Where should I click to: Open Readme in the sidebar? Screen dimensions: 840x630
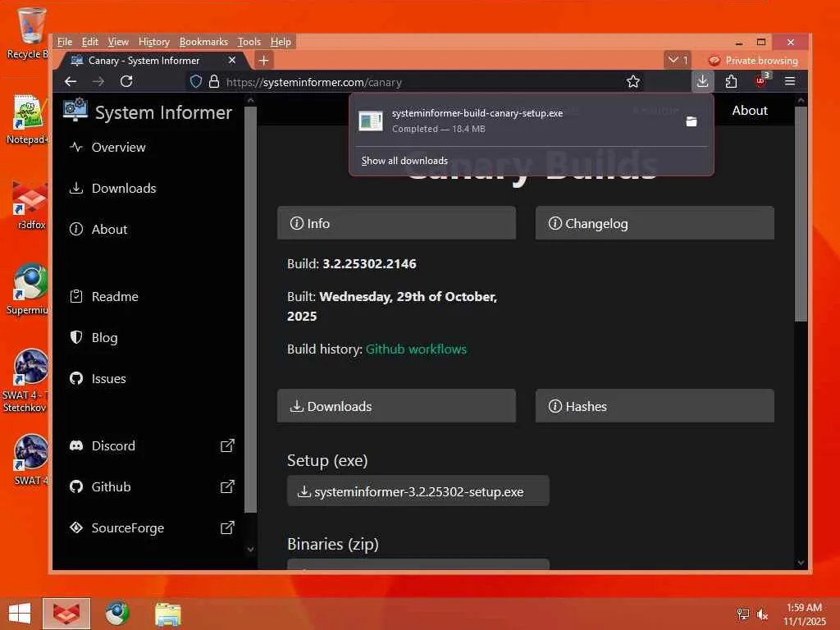tap(115, 296)
